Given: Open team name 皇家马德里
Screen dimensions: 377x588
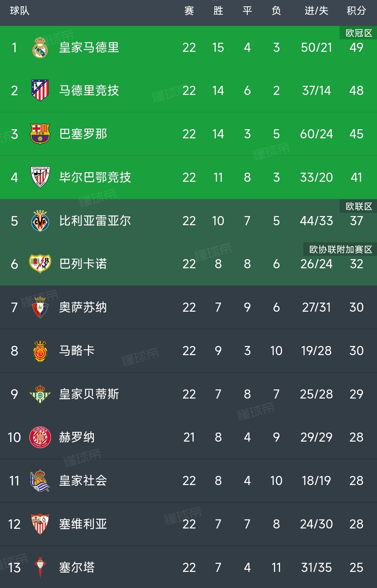Looking at the screenshot, I should (x=89, y=48).
